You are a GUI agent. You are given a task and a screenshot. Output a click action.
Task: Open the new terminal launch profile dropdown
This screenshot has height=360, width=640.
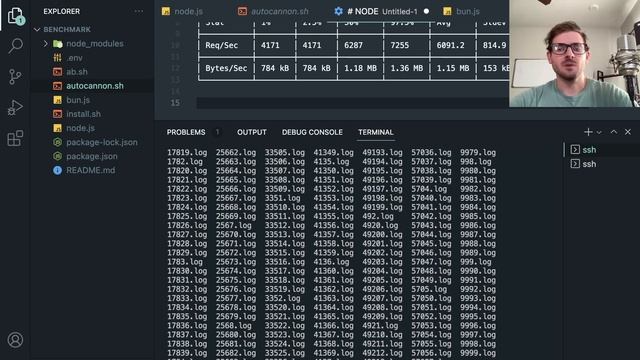coord(599,132)
